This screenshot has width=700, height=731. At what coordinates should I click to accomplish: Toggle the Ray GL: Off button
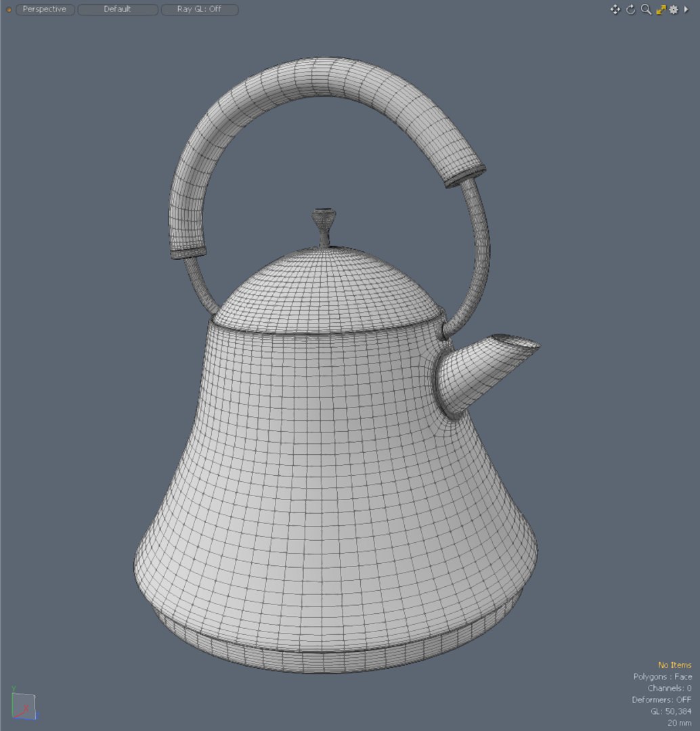(200, 9)
